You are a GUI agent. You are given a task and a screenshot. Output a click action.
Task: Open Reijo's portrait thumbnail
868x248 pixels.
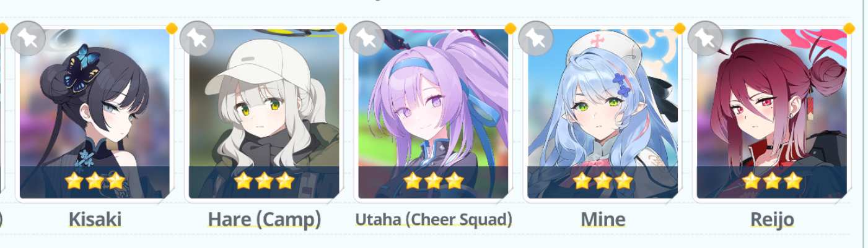click(x=772, y=114)
